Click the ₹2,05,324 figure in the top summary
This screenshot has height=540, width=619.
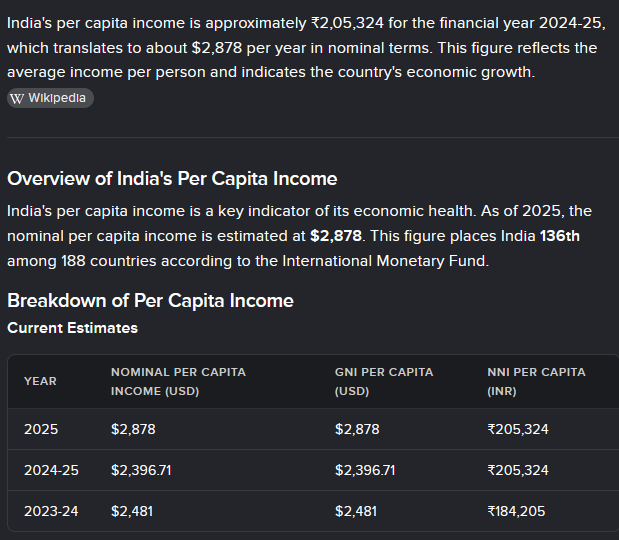pyautogui.click(x=350, y=22)
